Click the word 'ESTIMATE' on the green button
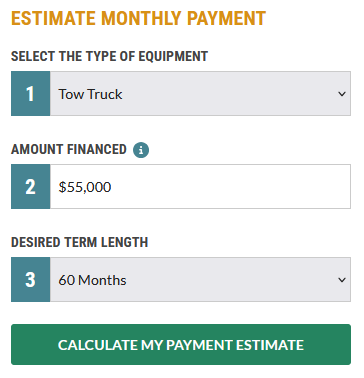The width and height of the screenshot is (364, 378). (x=270, y=345)
